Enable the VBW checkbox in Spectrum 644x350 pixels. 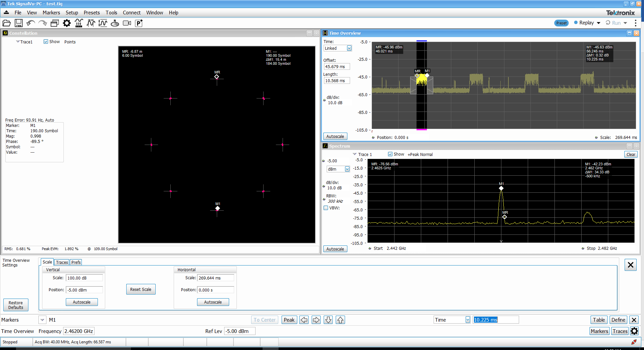pyautogui.click(x=326, y=208)
